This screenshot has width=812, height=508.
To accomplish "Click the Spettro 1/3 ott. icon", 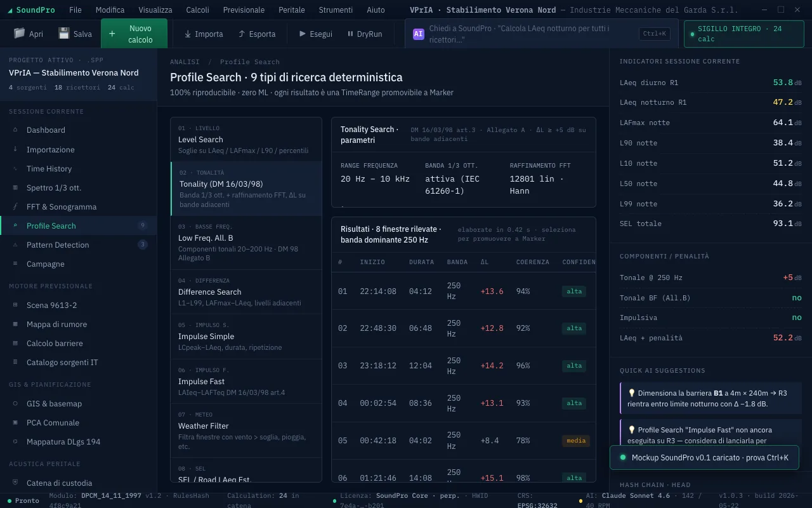I will (15, 187).
